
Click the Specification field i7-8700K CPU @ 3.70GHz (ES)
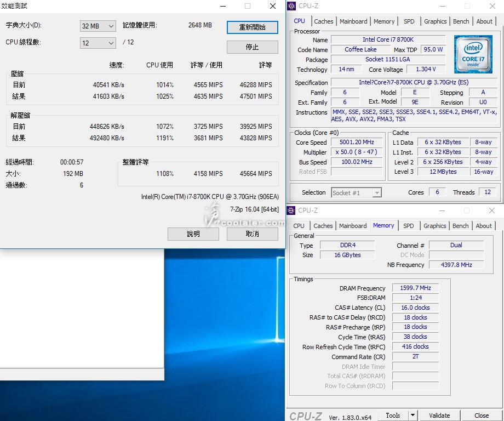pos(414,82)
